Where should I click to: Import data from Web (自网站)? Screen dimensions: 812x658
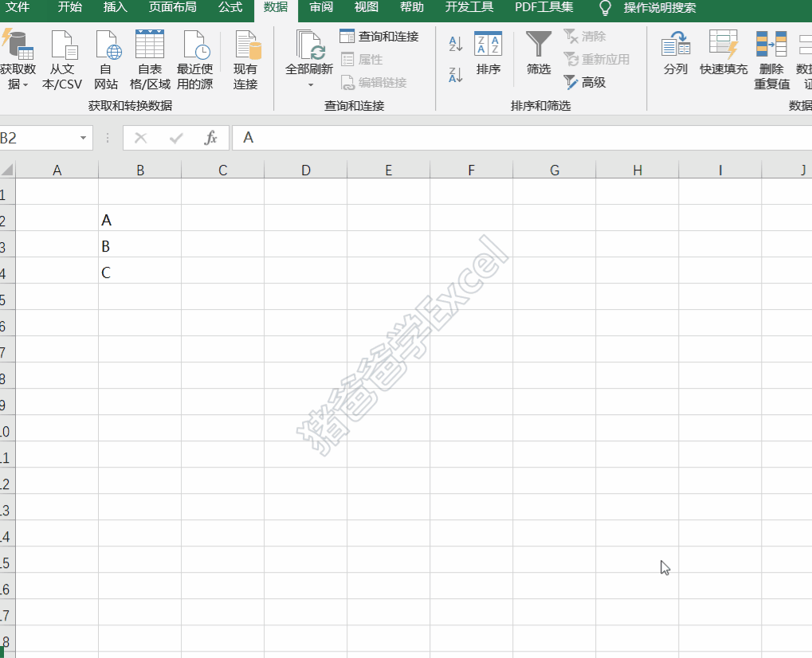pos(107,60)
